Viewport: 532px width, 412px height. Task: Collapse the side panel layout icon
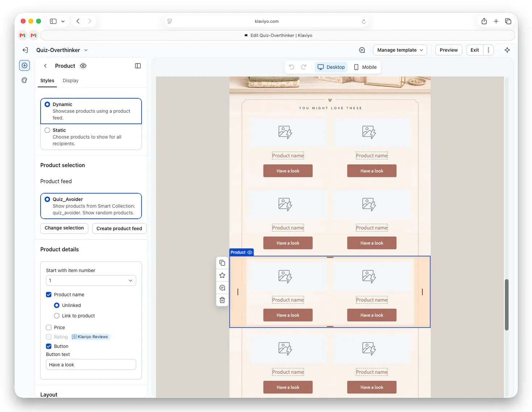[x=138, y=66]
